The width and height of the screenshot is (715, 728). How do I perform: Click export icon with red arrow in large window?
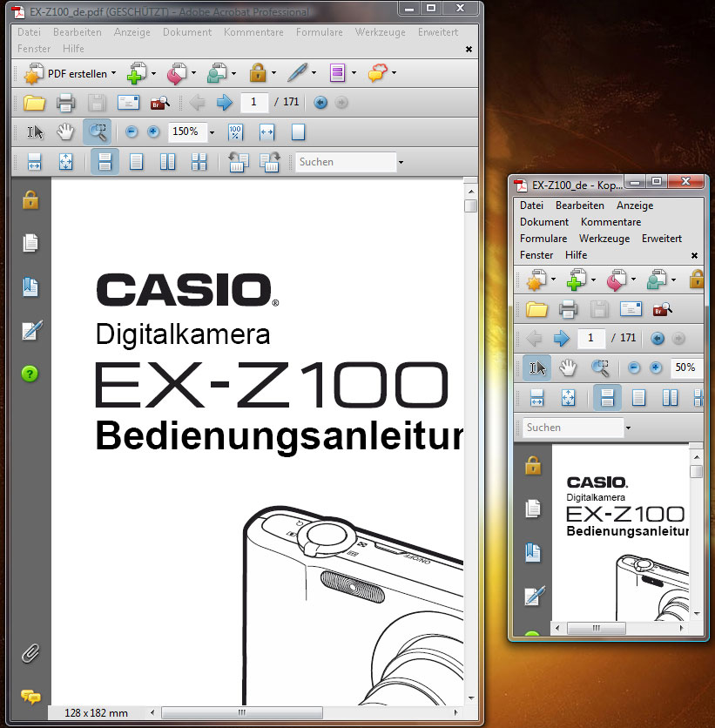[x=177, y=73]
